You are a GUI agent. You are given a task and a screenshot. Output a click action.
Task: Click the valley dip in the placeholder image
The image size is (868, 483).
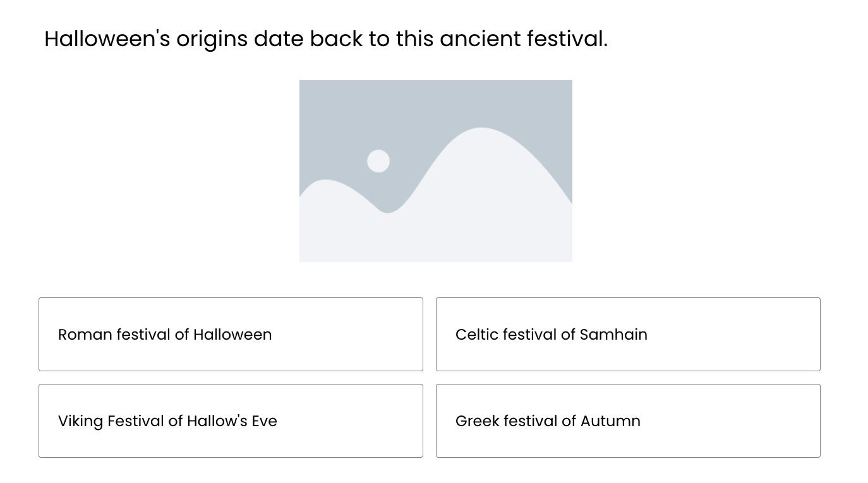pyautogui.click(x=387, y=208)
